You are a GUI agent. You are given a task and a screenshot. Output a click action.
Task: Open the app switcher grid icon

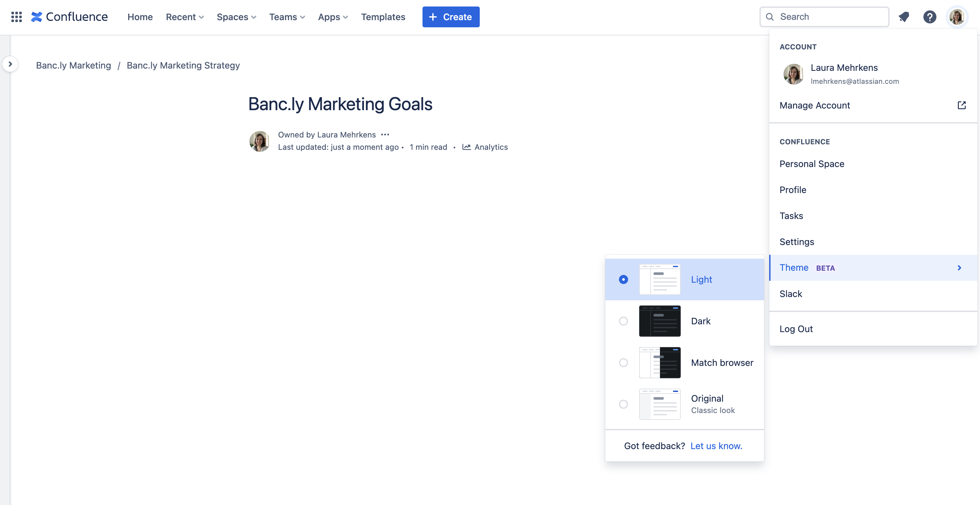click(16, 17)
